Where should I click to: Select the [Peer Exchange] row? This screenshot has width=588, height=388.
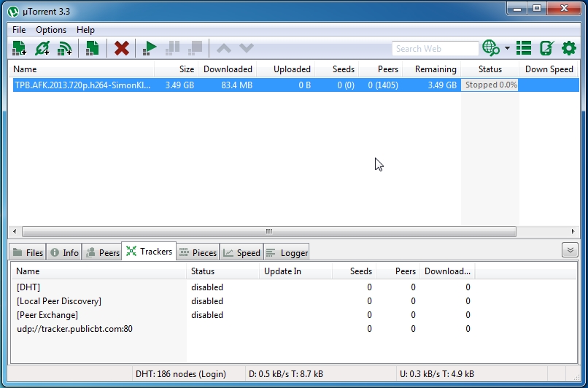pyautogui.click(x=293, y=315)
